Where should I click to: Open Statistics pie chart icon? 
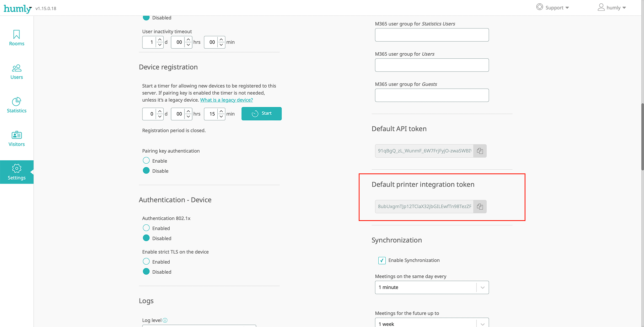coord(16,102)
